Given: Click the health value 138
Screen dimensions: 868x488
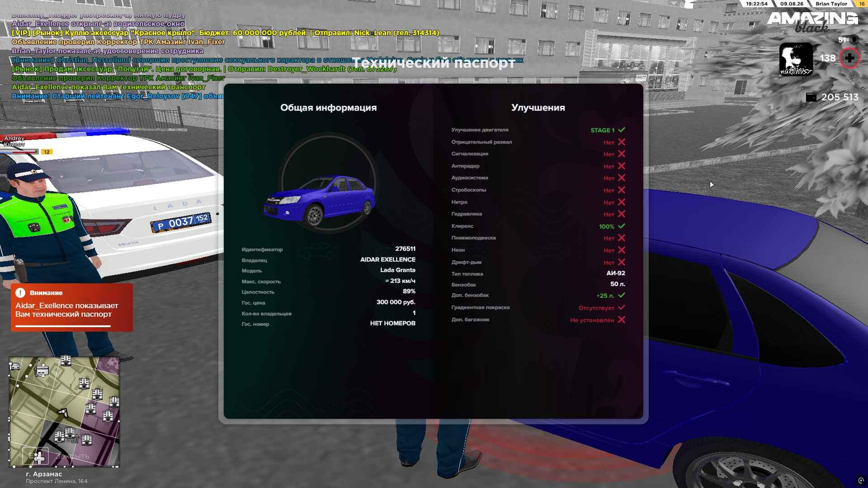Looking at the screenshot, I should 828,58.
